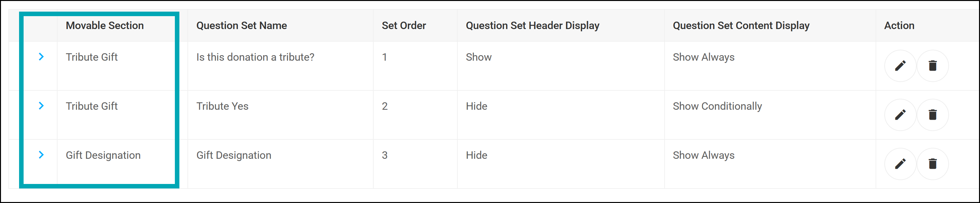
Task: Sort by Set Order column header
Action: pos(404,25)
